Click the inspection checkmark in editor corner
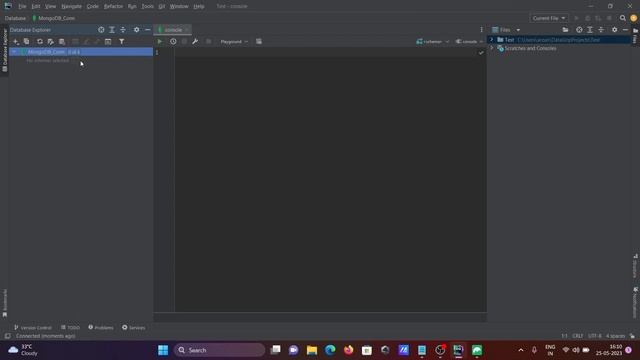This screenshot has height=360, width=640. (x=481, y=53)
